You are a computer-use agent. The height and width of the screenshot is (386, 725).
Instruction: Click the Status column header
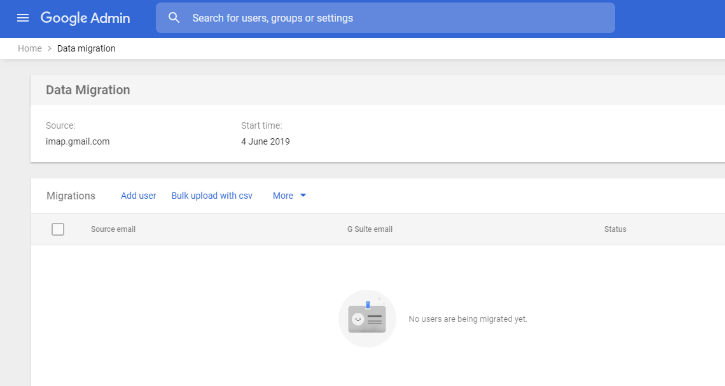[615, 229]
